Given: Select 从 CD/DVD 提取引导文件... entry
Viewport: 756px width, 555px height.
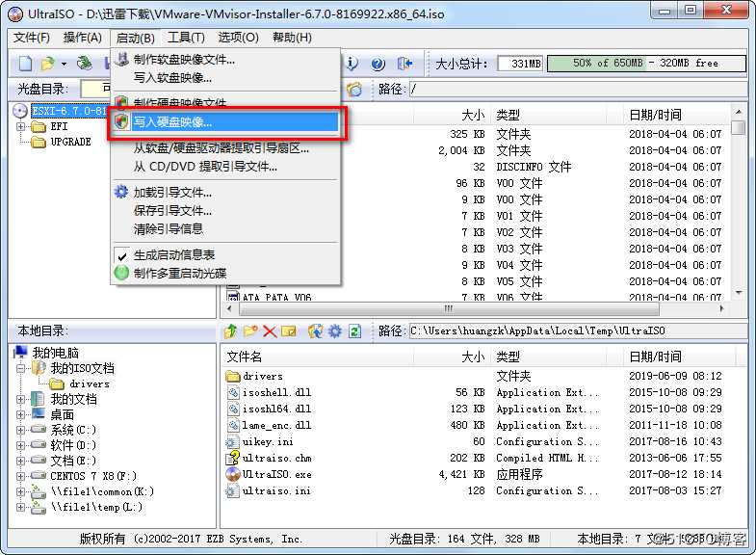Looking at the screenshot, I should point(225,167).
